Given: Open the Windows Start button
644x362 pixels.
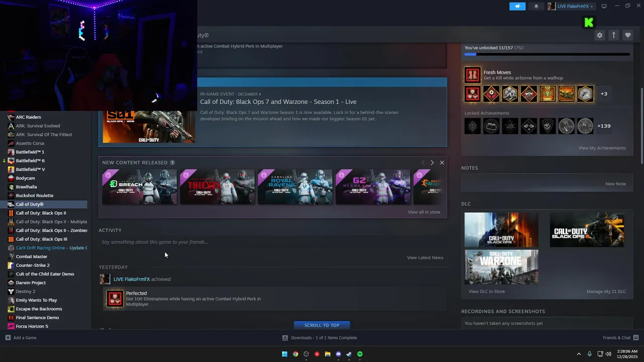Looking at the screenshot, I should [284, 354].
